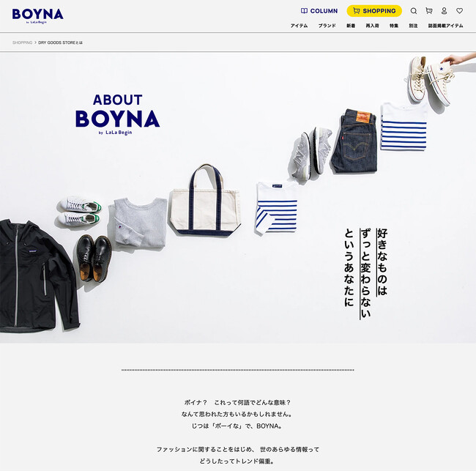Click the canvas tote bag image

[205, 201]
